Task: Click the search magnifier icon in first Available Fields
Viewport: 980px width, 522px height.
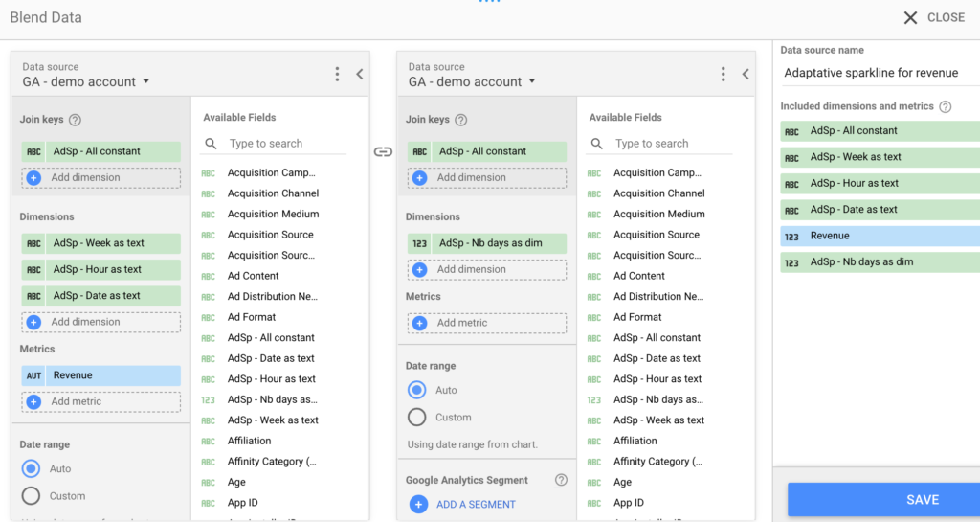Action: [211, 144]
